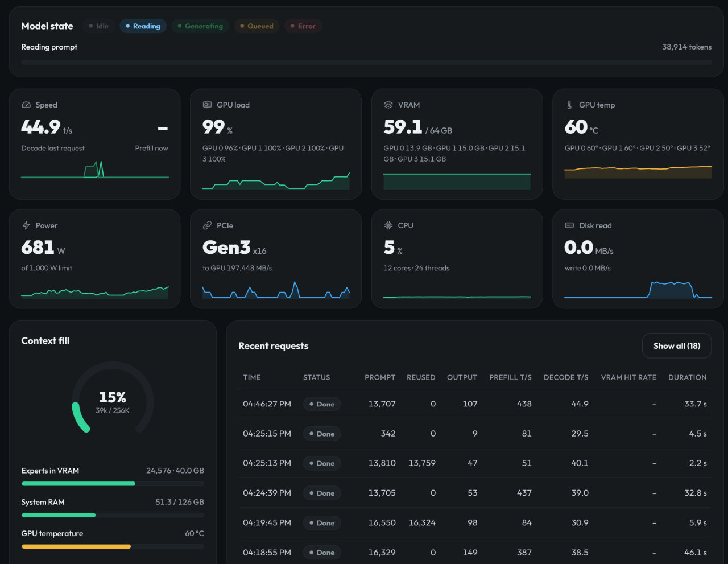The height and width of the screenshot is (564, 728).
Task: Click the VRAM HIT RATE column header
Action: [628, 377]
